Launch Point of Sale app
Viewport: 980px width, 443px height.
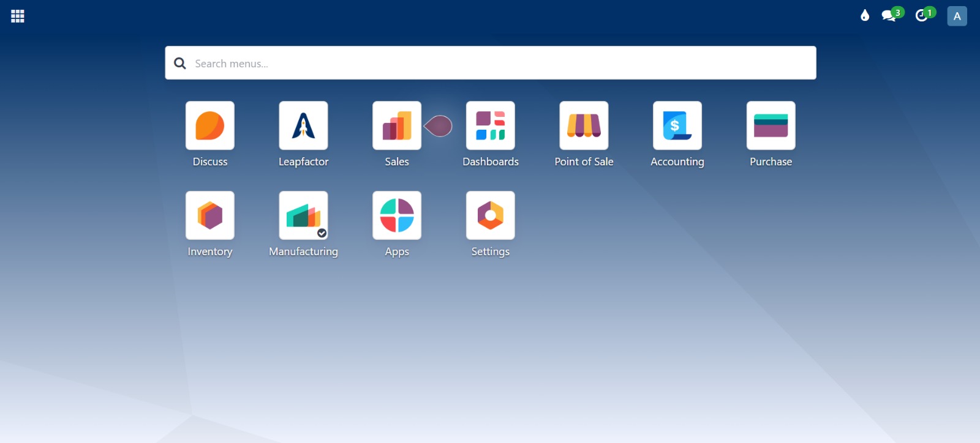pos(584,125)
